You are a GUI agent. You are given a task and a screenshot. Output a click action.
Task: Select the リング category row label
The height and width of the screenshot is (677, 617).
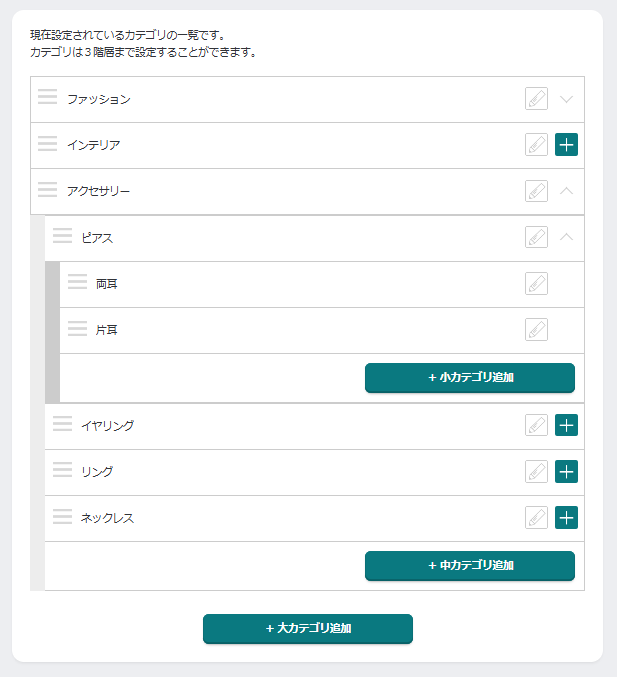pyautogui.click(x=97, y=472)
